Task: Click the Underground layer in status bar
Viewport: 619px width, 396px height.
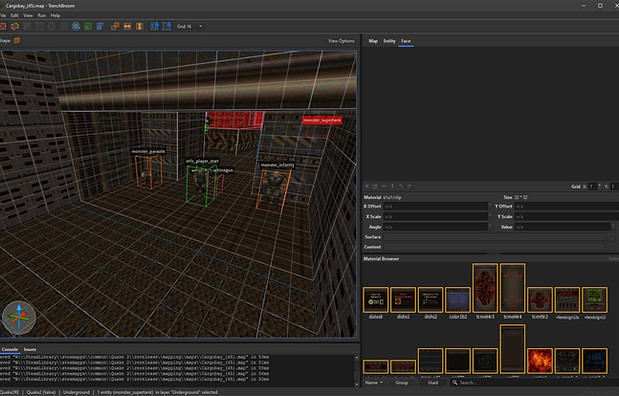Action: pos(76,392)
